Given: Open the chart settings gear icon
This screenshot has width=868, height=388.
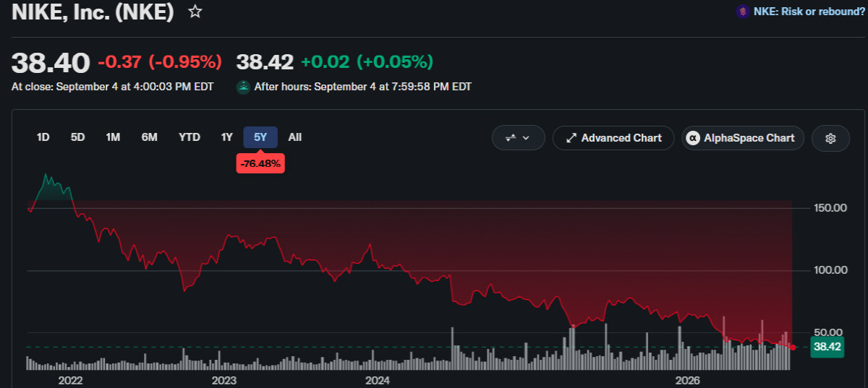Looking at the screenshot, I should 830,138.
